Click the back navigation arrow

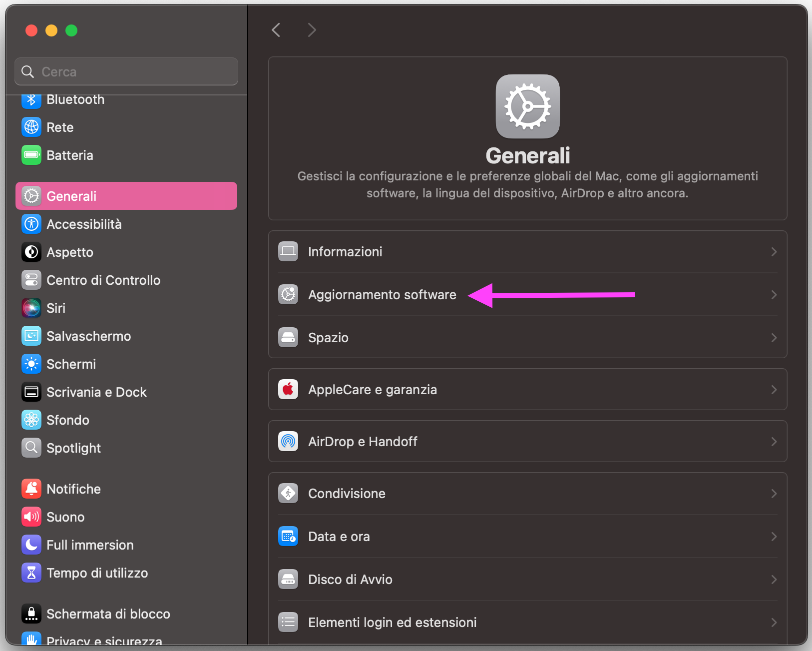click(x=276, y=30)
